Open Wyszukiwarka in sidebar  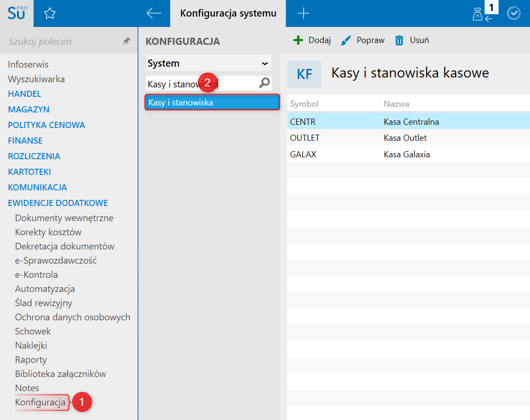tap(36, 79)
